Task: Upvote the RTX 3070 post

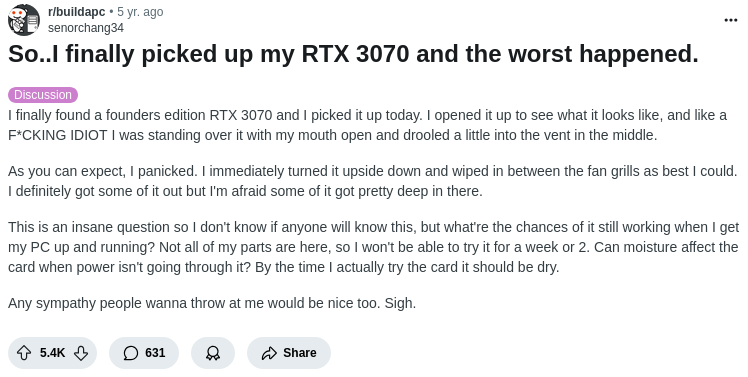Action: (24, 353)
